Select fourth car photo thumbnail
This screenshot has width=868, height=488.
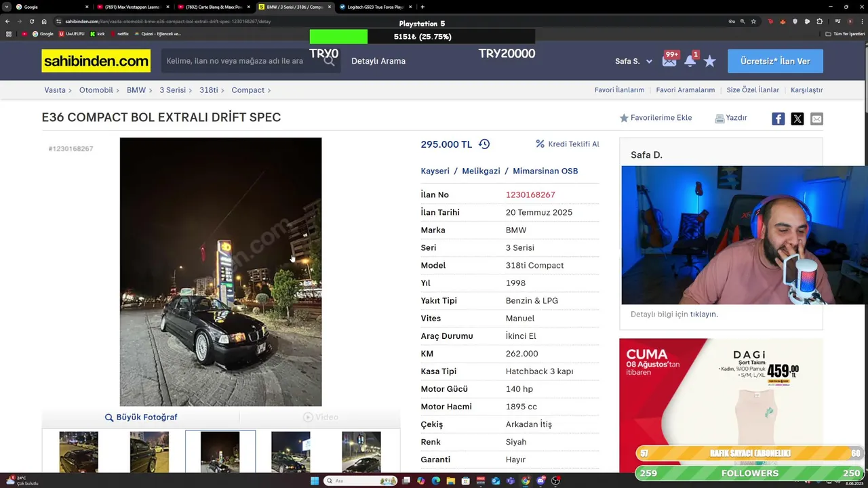(290, 452)
